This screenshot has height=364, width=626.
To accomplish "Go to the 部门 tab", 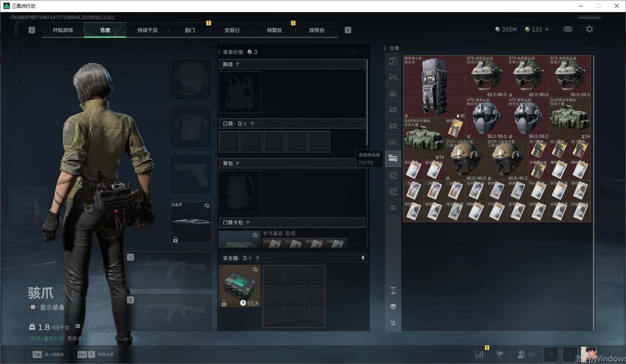I will point(190,30).
